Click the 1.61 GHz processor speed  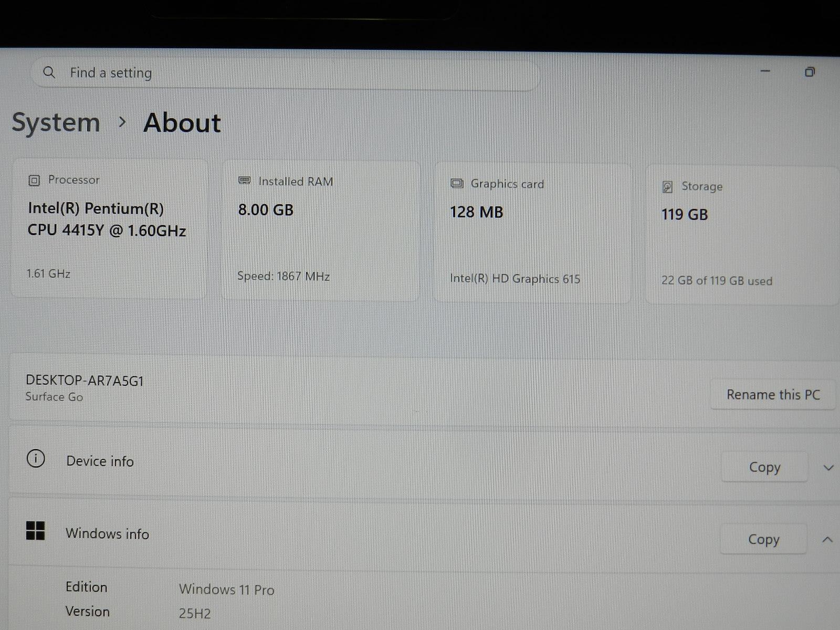tap(48, 274)
